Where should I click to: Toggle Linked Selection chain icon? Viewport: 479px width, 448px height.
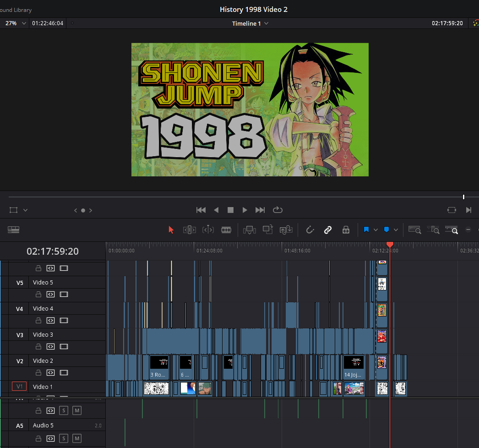pyautogui.click(x=328, y=230)
